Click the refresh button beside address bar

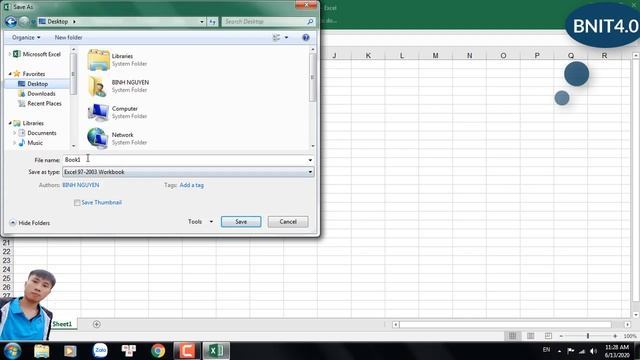pos(213,22)
